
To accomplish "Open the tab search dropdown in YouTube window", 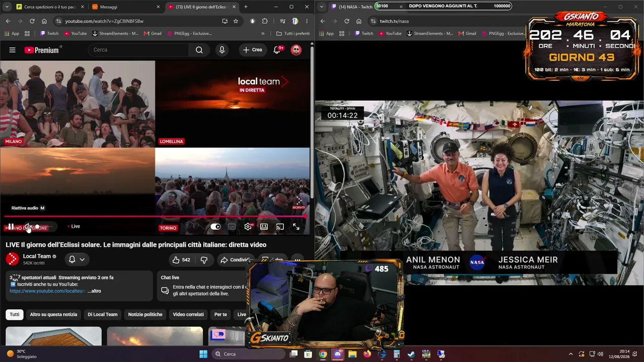I will pyautogui.click(x=7, y=7).
